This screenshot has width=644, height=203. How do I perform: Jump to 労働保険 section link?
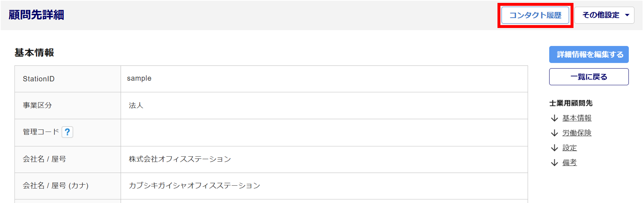577,133
